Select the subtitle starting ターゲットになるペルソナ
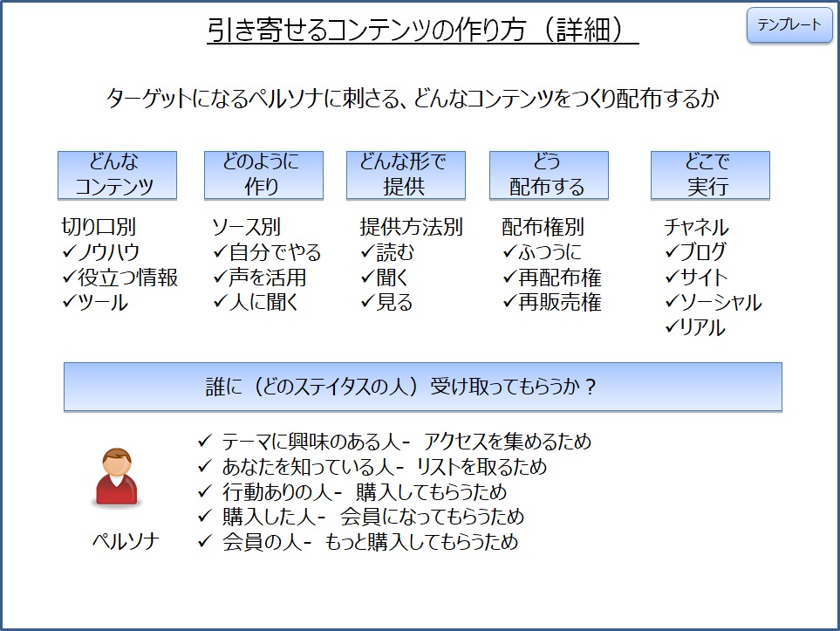This screenshot has height=631, width=840. (413, 99)
